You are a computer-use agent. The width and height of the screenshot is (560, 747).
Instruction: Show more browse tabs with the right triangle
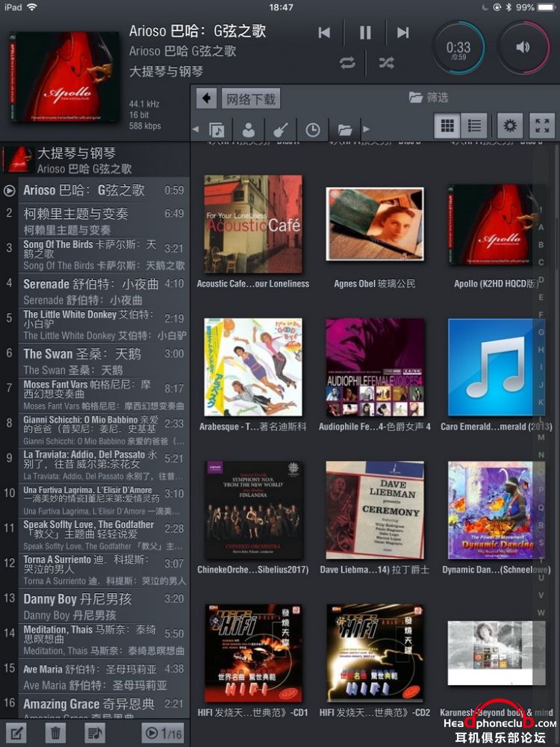tap(366, 129)
